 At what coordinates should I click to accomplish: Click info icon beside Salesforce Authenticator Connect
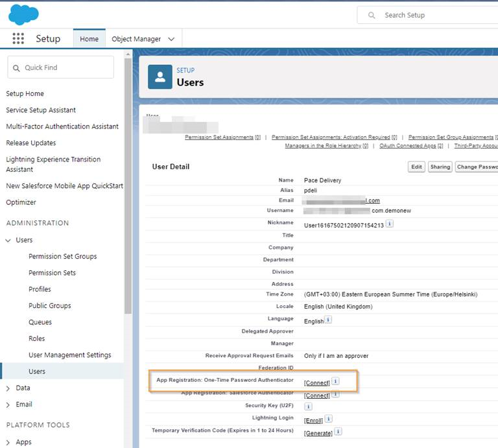pyautogui.click(x=336, y=394)
